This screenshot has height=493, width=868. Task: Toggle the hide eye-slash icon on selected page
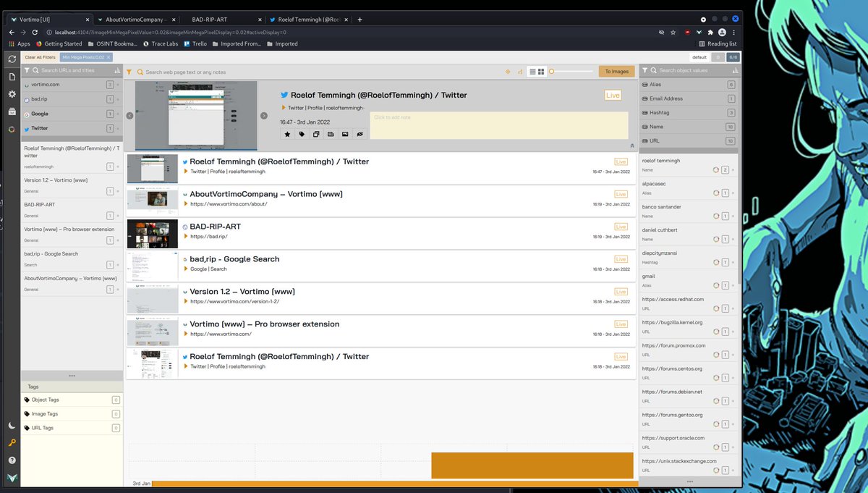pyautogui.click(x=359, y=134)
